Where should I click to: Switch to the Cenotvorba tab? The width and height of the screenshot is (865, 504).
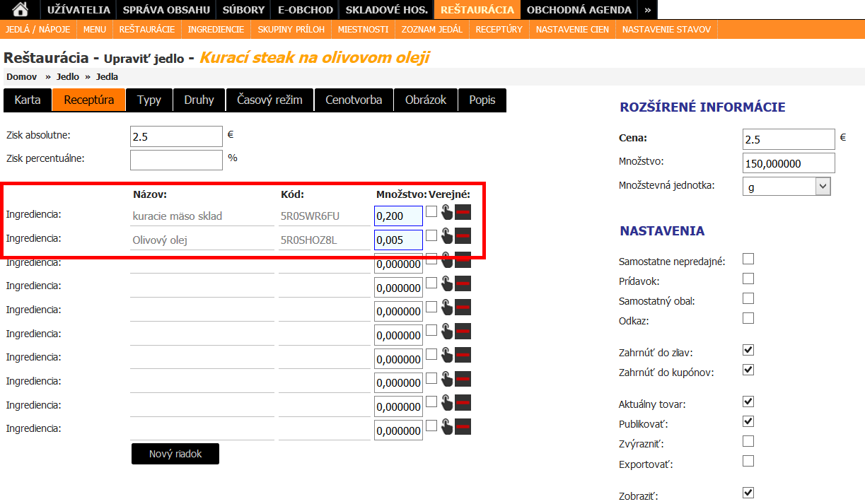tap(354, 100)
